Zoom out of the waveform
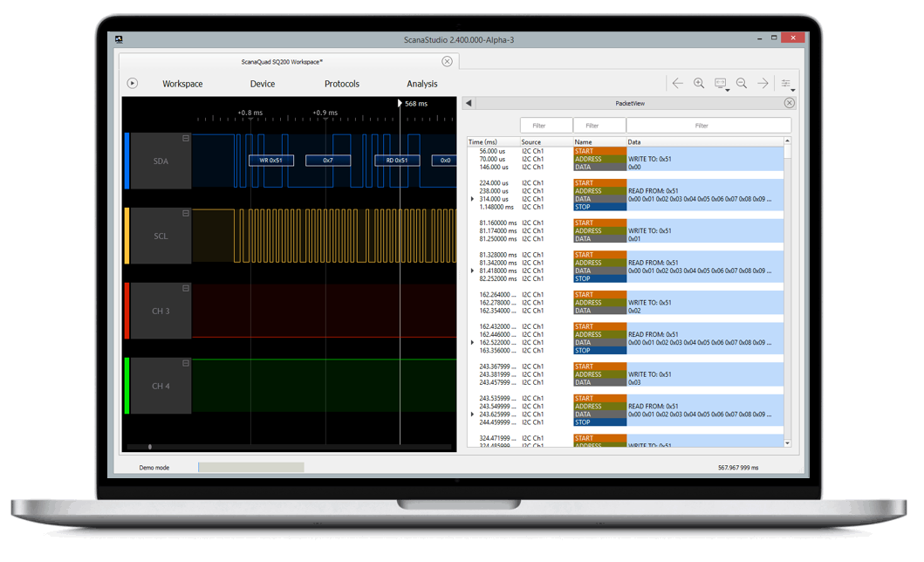The height and width of the screenshot is (562, 924). pyautogui.click(x=741, y=83)
